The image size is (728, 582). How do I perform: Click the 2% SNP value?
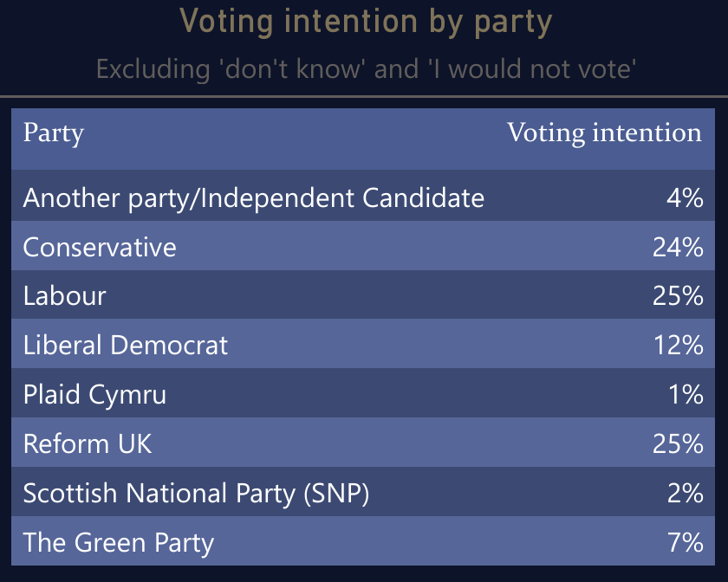coord(686,493)
